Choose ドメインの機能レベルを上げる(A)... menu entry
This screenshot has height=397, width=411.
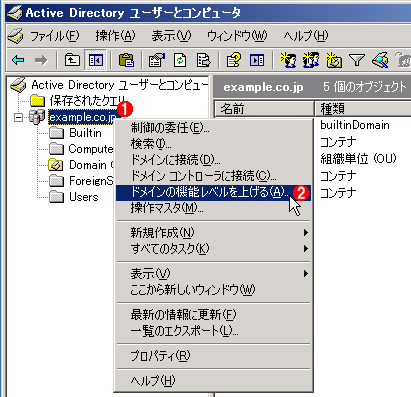(213, 193)
